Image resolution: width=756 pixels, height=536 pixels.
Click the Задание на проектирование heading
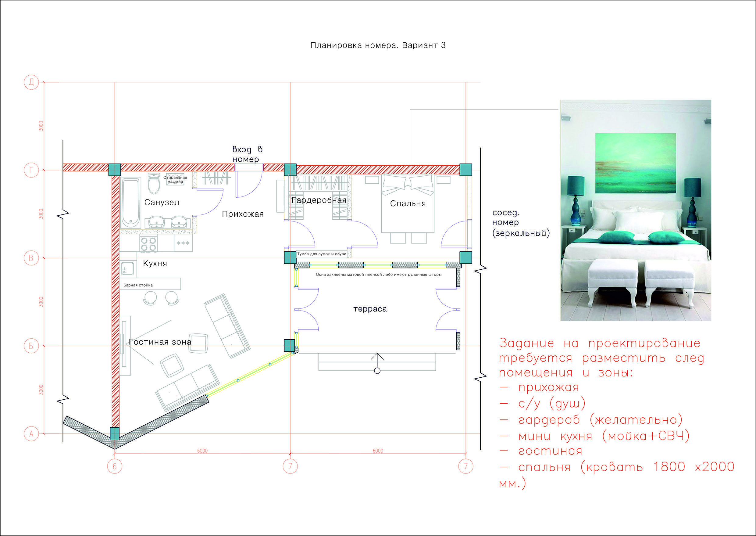tap(599, 343)
